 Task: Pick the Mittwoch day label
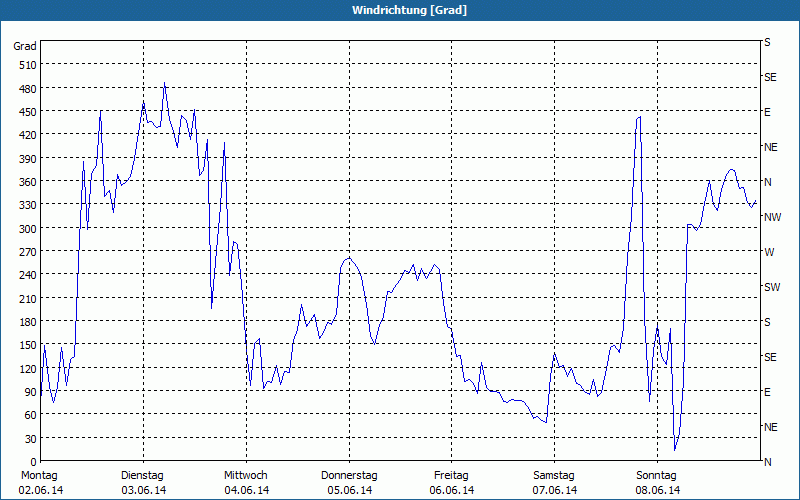[245, 475]
